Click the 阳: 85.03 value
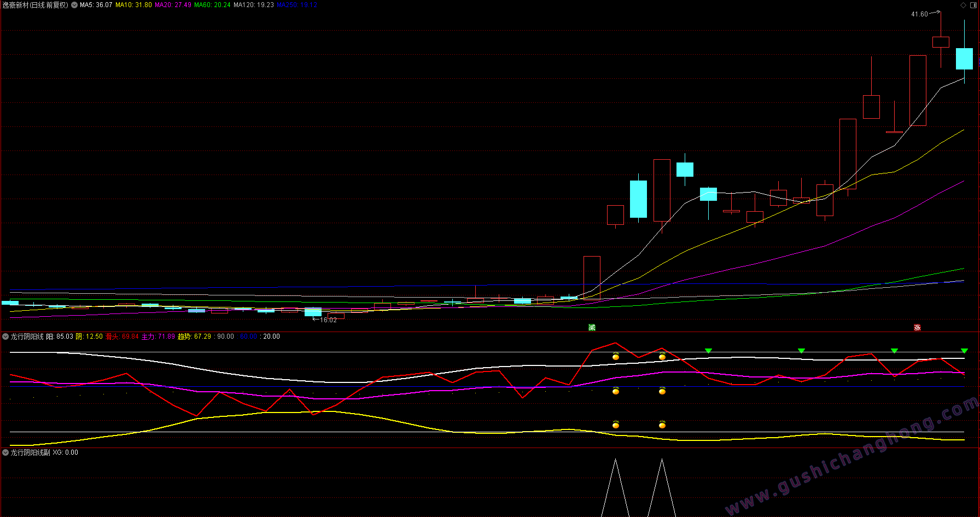 click(60, 336)
